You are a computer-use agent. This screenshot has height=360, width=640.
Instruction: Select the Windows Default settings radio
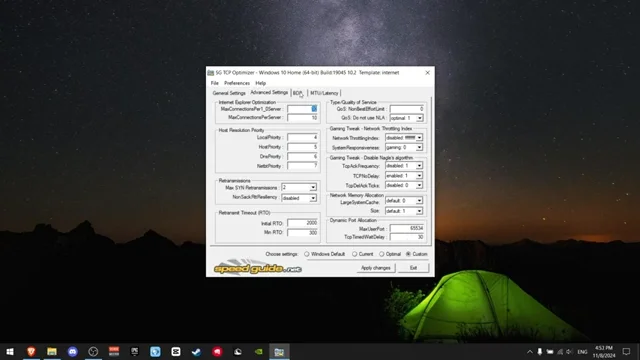click(x=307, y=254)
